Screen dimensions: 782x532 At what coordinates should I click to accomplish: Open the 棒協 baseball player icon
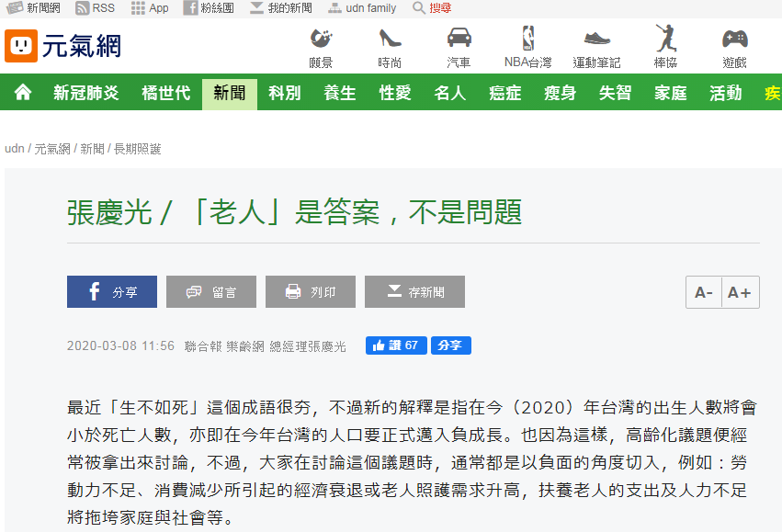(665, 47)
